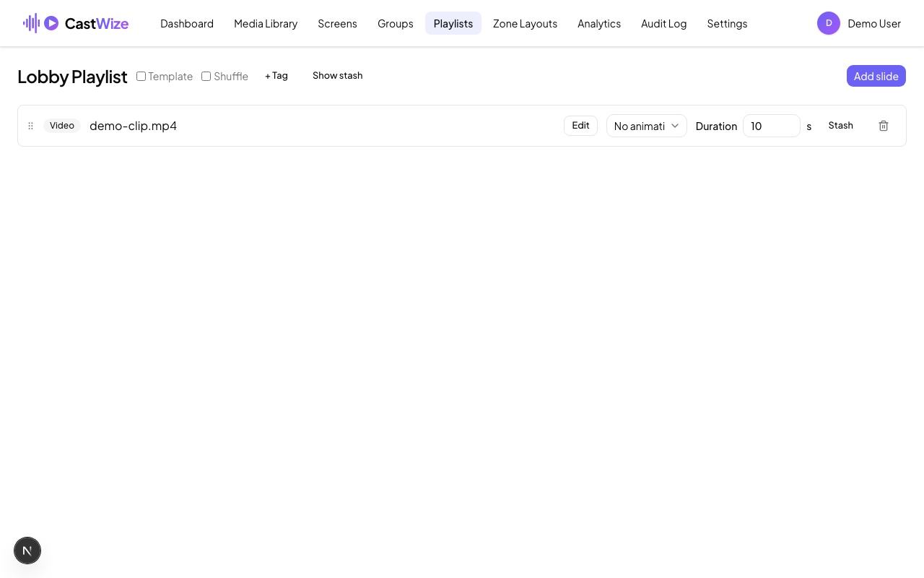Enable the Template checkbox

click(141, 77)
